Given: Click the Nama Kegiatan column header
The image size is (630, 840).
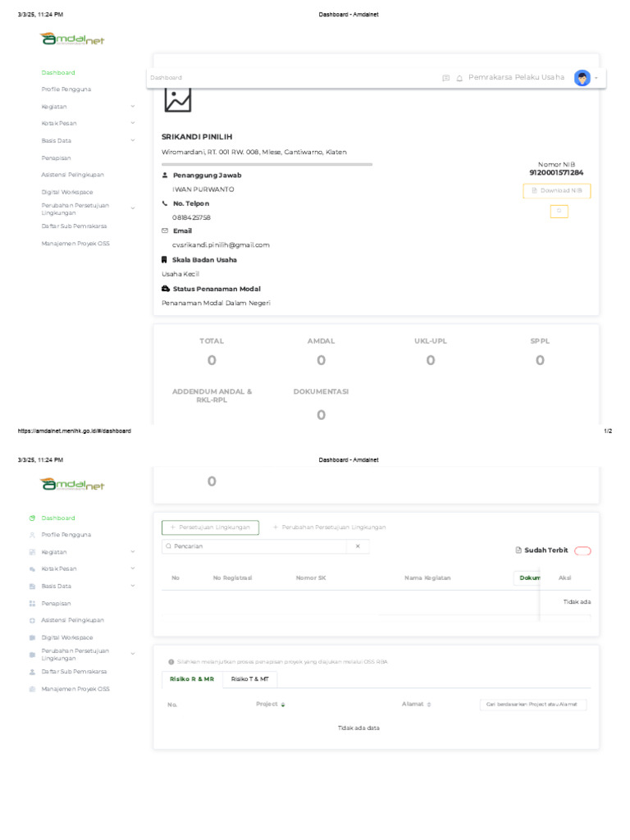Looking at the screenshot, I should (427, 578).
